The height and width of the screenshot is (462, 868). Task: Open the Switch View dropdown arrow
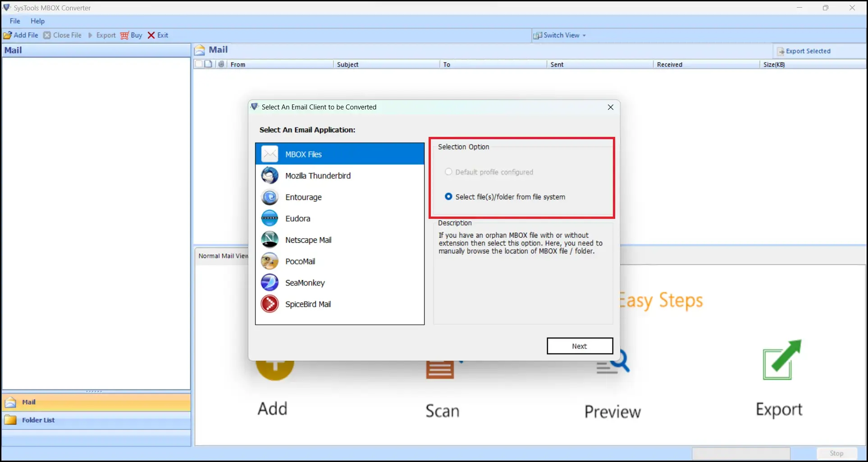[584, 36]
